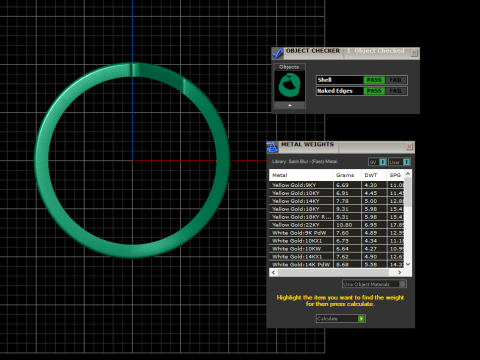Click the Grams column header
This screenshot has height=360, width=480.
click(347, 175)
